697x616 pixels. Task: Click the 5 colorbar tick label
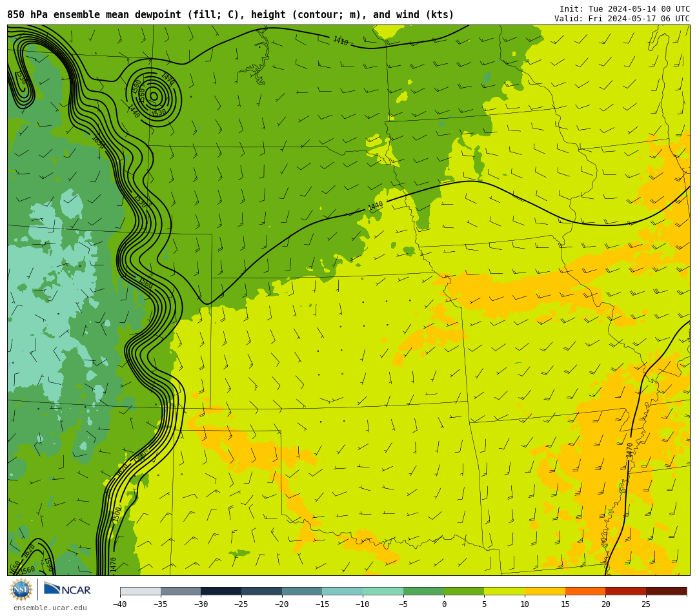(x=485, y=604)
